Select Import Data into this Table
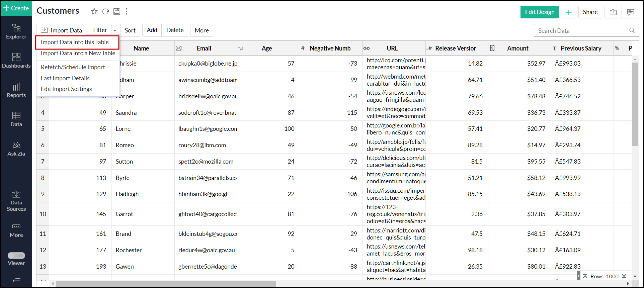The image size is (644, 288). (75, 42)
